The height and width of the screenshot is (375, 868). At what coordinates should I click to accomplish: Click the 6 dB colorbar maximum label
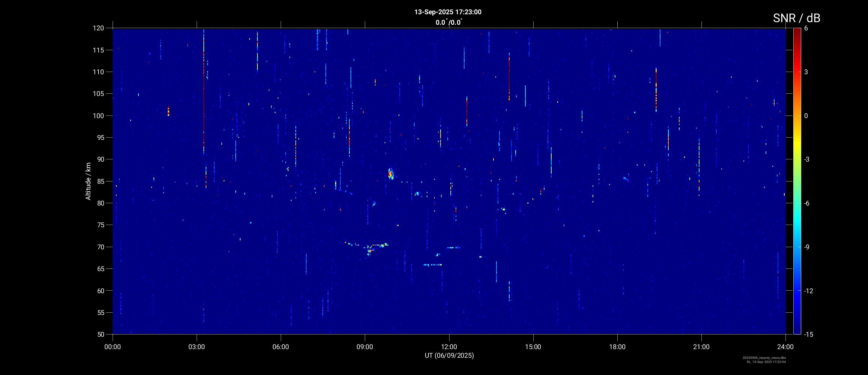[806, 28]
